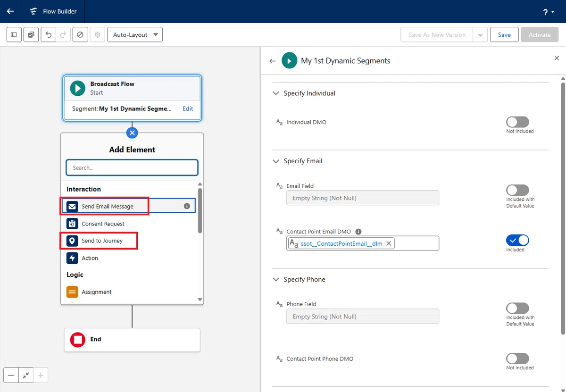
Task: Click the Save button
Action: click(504, 35)
